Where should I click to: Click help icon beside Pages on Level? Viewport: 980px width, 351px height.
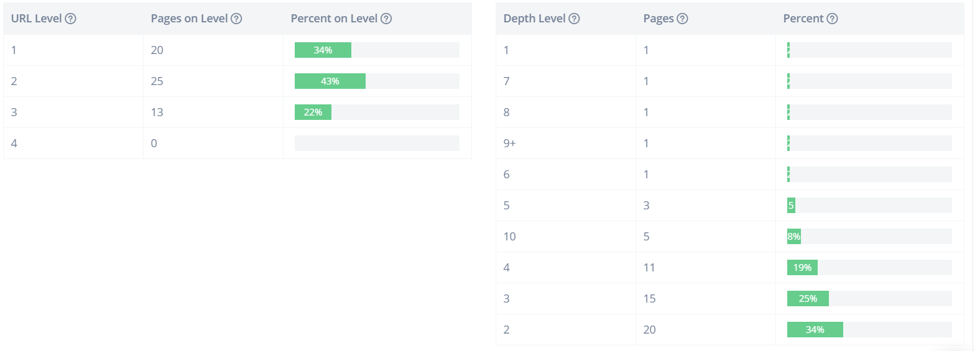point(236,19)
